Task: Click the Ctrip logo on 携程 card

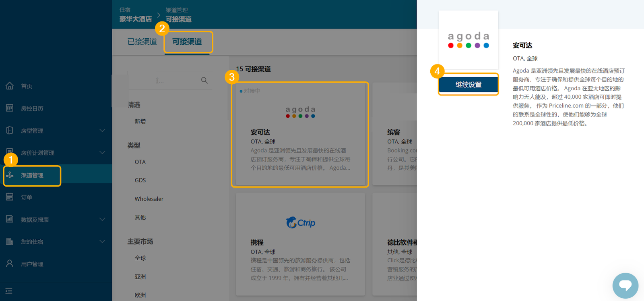Action: pyautogui.click(x=301, y=222)
